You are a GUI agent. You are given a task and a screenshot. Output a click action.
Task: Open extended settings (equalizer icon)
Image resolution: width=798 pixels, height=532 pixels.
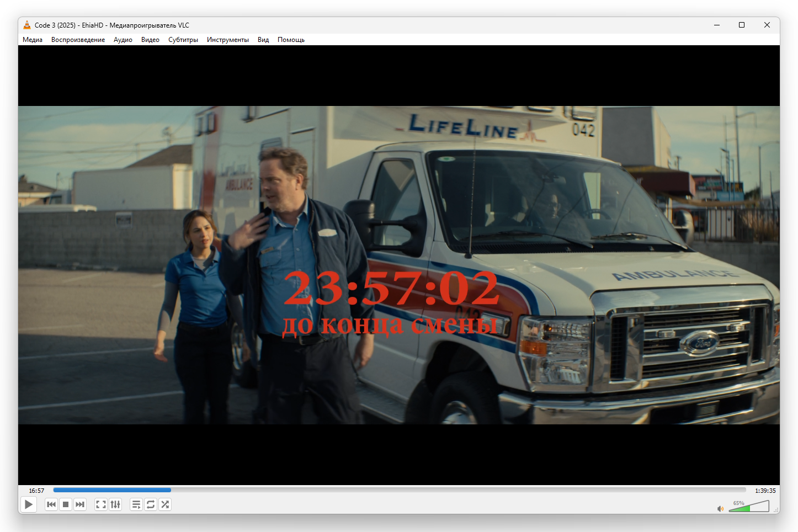pos(115,504)
